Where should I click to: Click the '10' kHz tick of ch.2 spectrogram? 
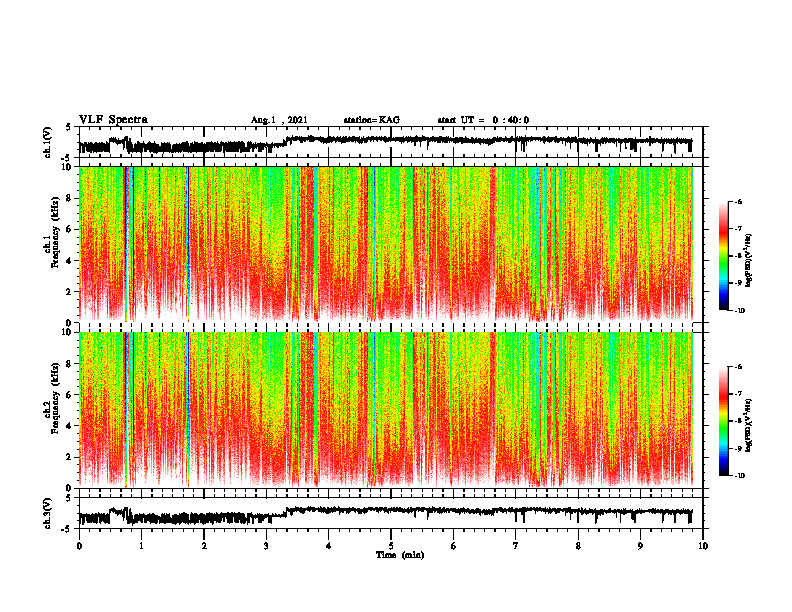tap(67, 332)
